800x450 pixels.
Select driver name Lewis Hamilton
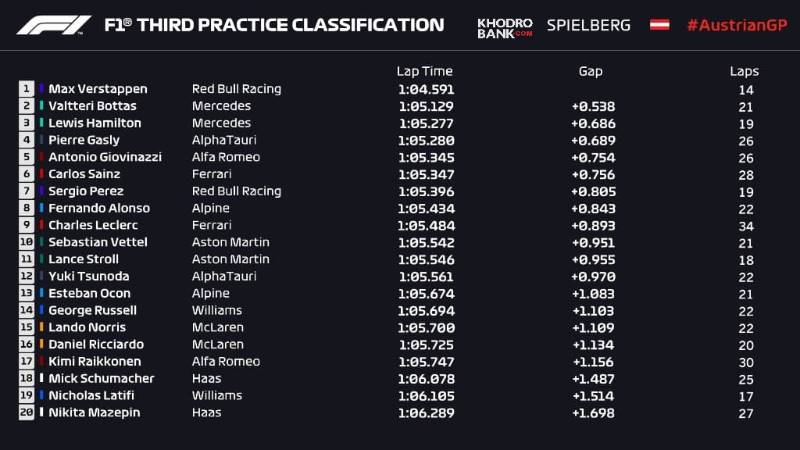click(95, 123)
